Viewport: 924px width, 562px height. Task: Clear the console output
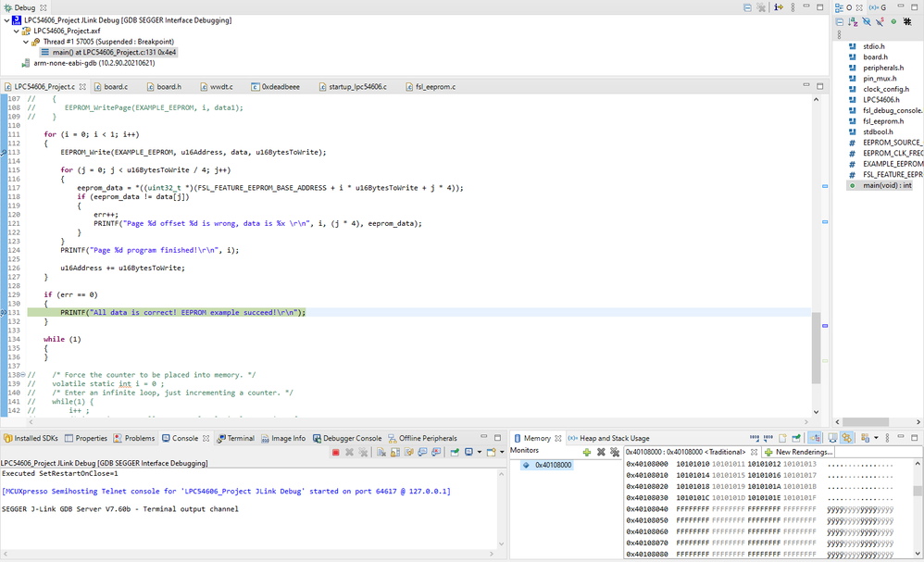pos(381,453)
